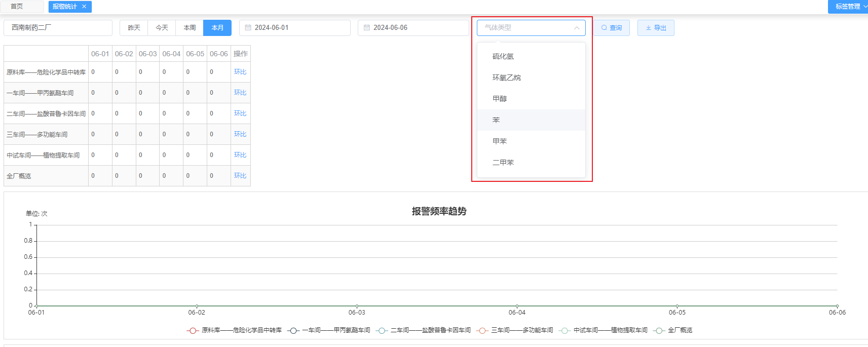
Task: Click 环比 link for 全厂概览 row
Action: tap(240, 176)
